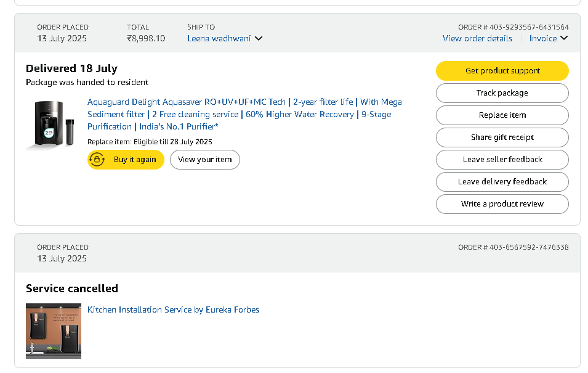Click the Buy it again cart icon

97,160
